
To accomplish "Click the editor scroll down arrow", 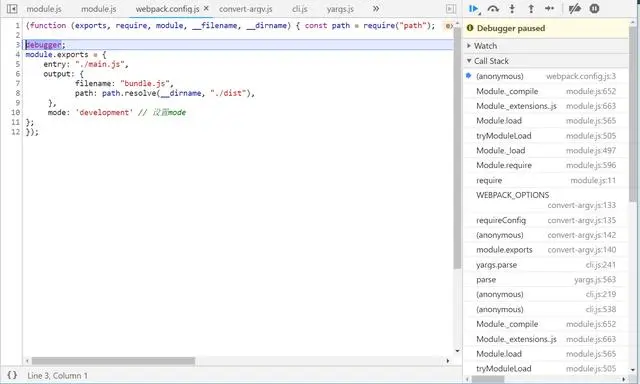I will tap(457, 351).
